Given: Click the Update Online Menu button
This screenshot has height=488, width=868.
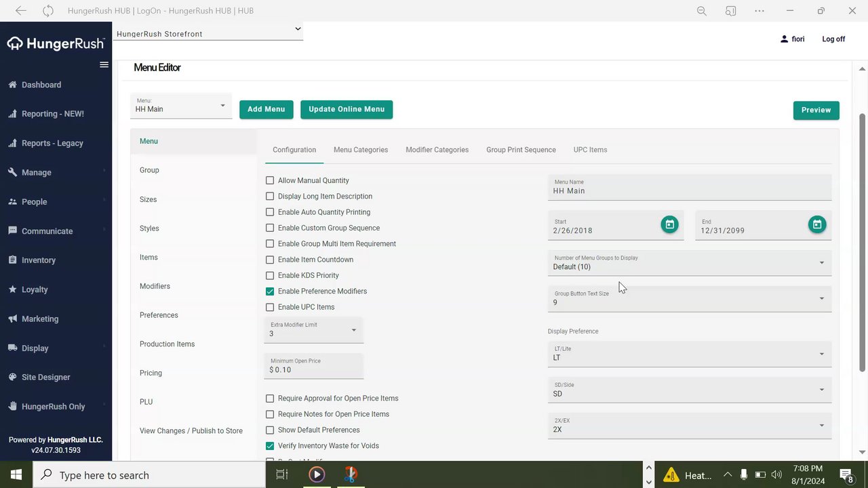Looking at the screenshot, I should click(x=347, y=109).
